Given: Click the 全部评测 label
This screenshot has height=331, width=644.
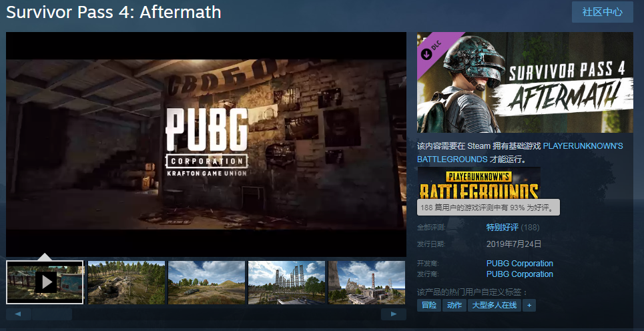Looking at the screenshot, I should [431, 227].
